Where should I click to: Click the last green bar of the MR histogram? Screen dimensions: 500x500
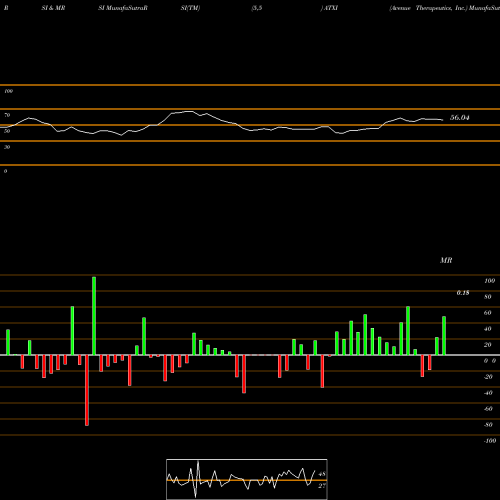[x=444, y=335]
